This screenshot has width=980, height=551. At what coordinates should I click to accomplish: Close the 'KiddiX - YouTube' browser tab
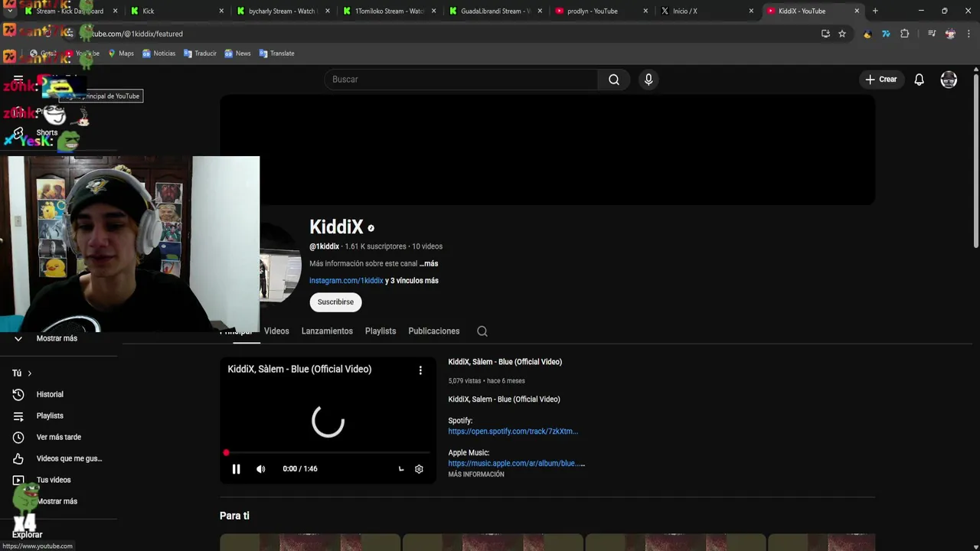[857, 11]
